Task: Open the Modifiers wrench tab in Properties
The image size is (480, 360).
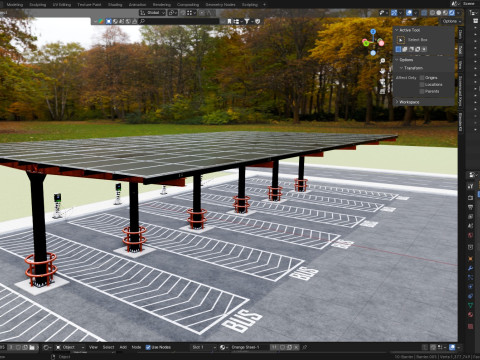Action: (x=470, y=268)
